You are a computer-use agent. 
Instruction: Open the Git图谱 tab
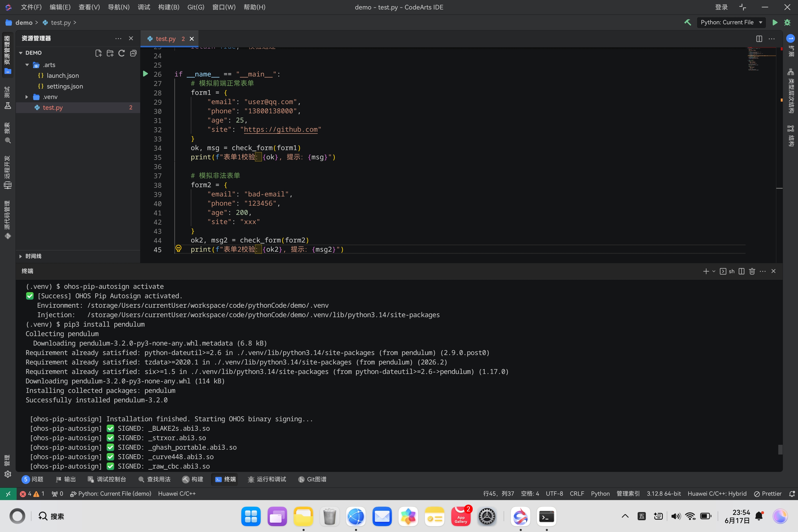point(313,479)
